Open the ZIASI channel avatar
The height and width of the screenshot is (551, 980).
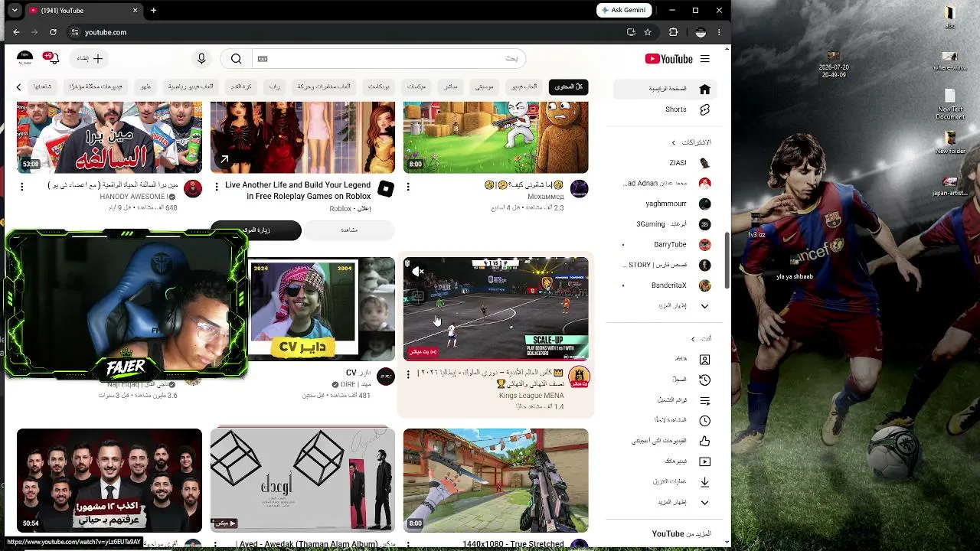pyautogui.click(x=704, y=163)
